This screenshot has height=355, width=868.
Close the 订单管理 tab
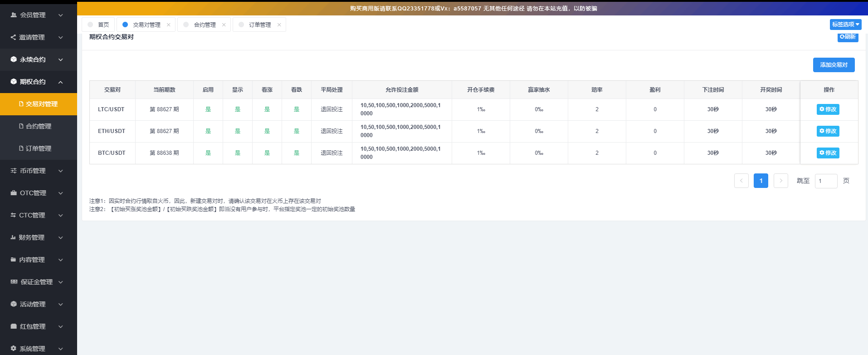coord(279,25)
